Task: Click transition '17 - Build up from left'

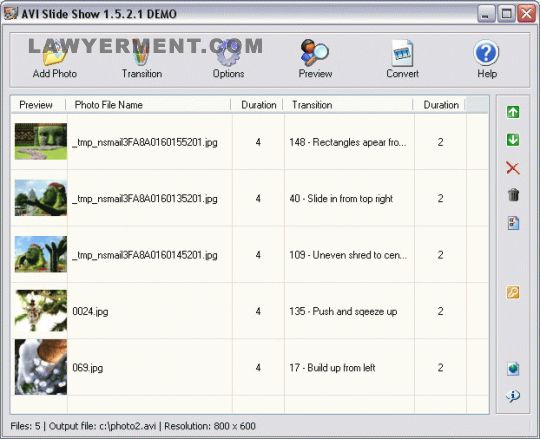Action: coord(332,368)
